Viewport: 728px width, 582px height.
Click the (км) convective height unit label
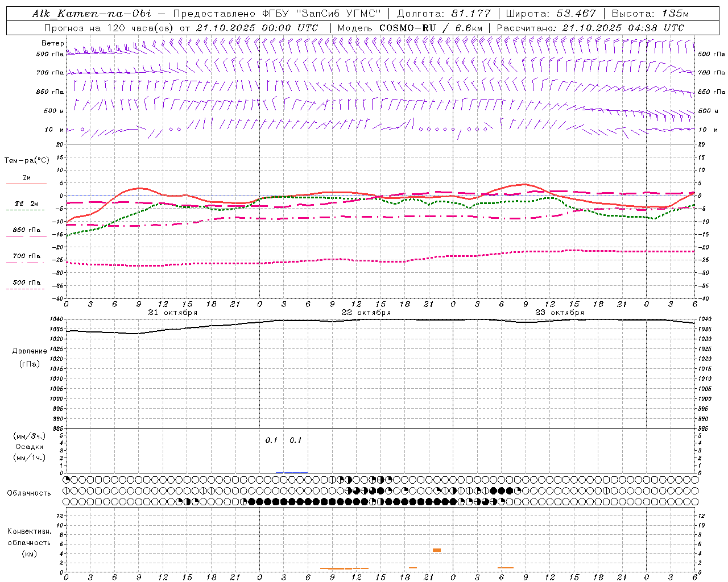pos(29,554)
